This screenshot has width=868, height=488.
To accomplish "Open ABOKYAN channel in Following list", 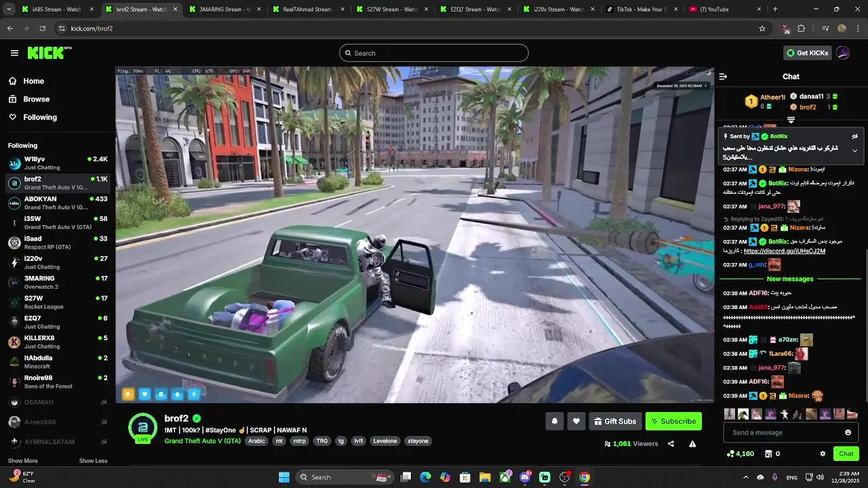I will point(58,203).
